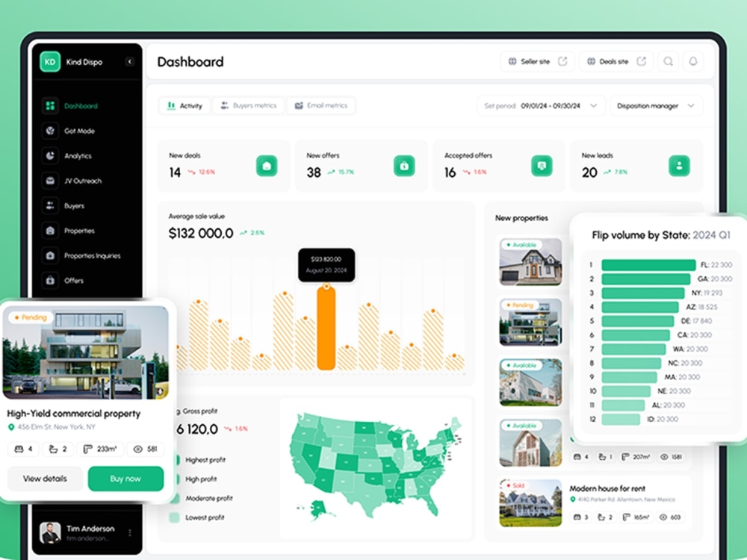
Task: Click the Flip volume by State heading
Action: coord(661,234)
